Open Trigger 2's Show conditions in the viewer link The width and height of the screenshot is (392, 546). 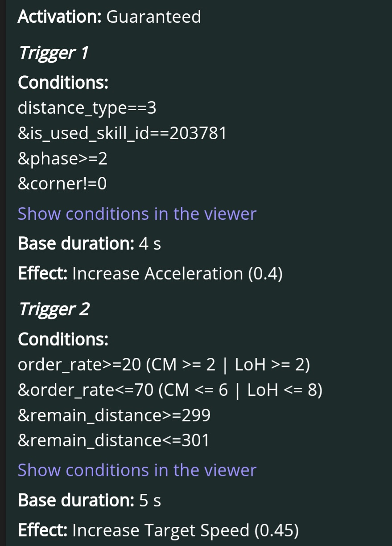(x=137, y=470)
